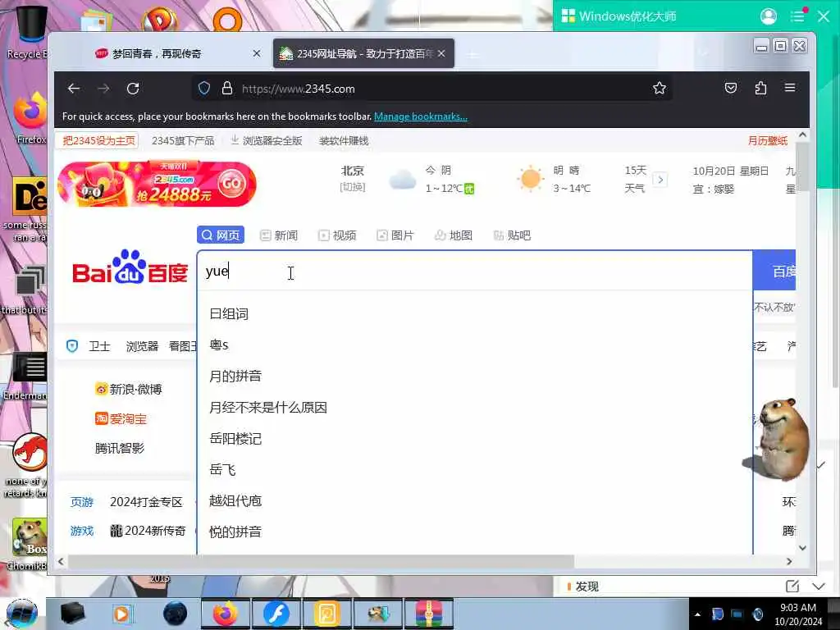Viewport: 840px width, 630px height.
Task: Open the Firefox taskbar button
Action: coord(225,614)
